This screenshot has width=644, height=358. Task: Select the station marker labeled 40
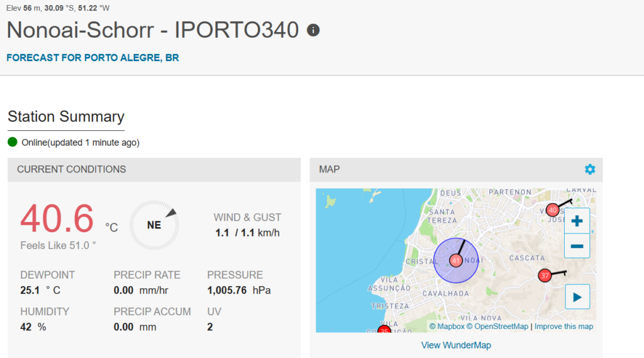(x=553, y=210)
